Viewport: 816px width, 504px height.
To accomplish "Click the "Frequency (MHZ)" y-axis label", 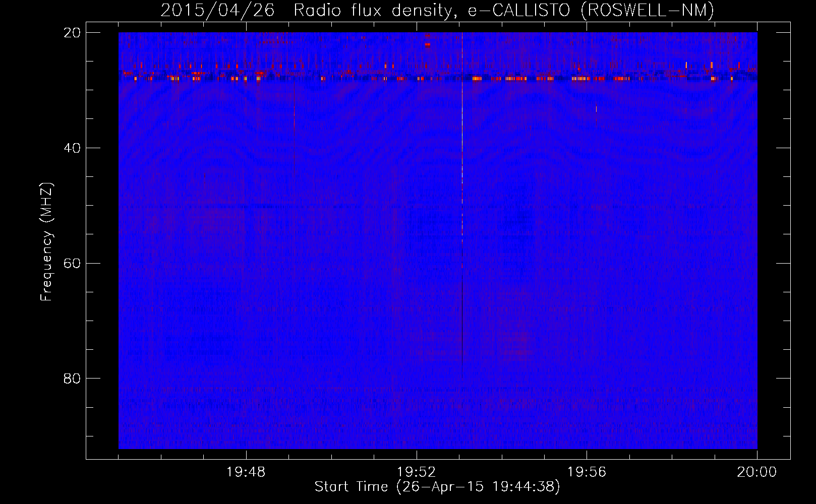I will [46, 242].
